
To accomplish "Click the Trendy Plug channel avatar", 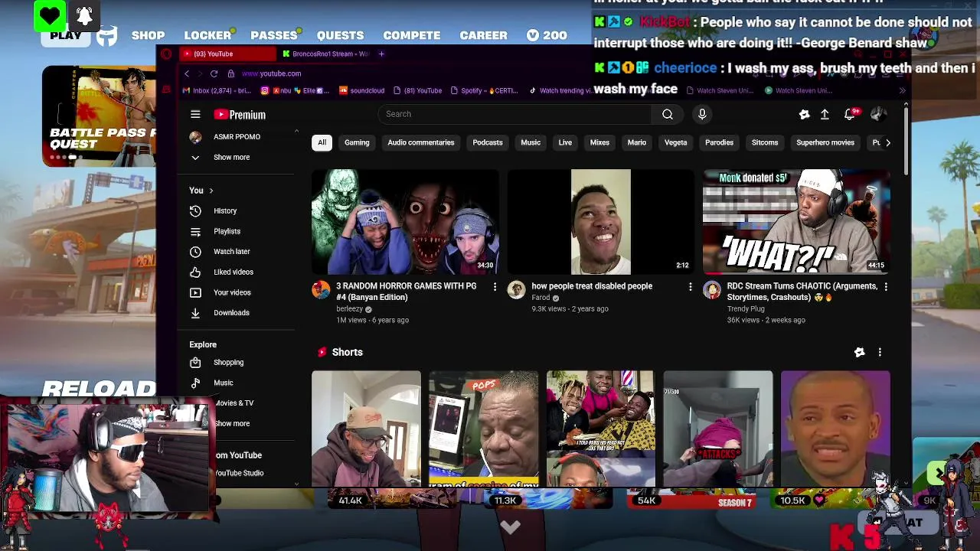I will (x=712, y=290).
